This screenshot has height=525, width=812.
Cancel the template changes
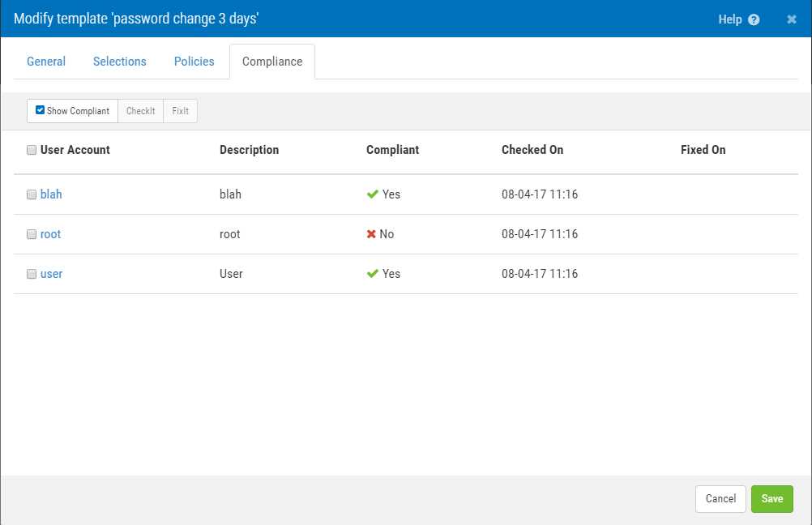tap(720, 498)
